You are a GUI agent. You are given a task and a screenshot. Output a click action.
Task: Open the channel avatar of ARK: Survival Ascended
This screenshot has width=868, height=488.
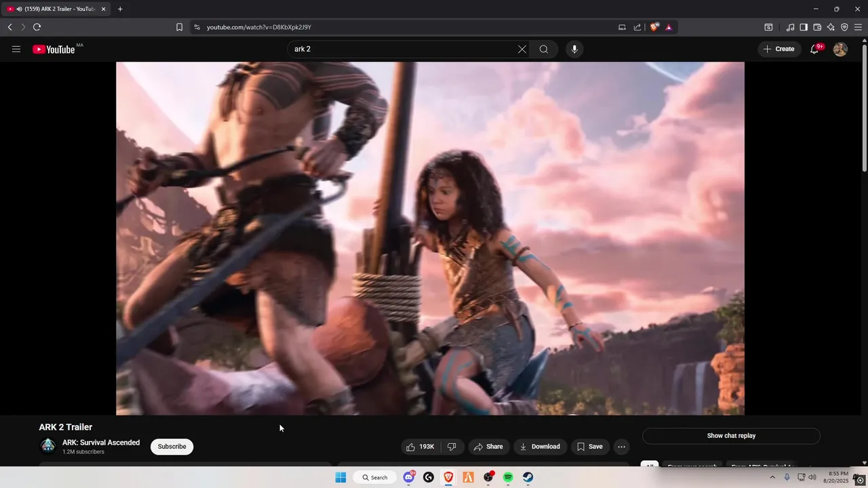(x=47, y=446)
